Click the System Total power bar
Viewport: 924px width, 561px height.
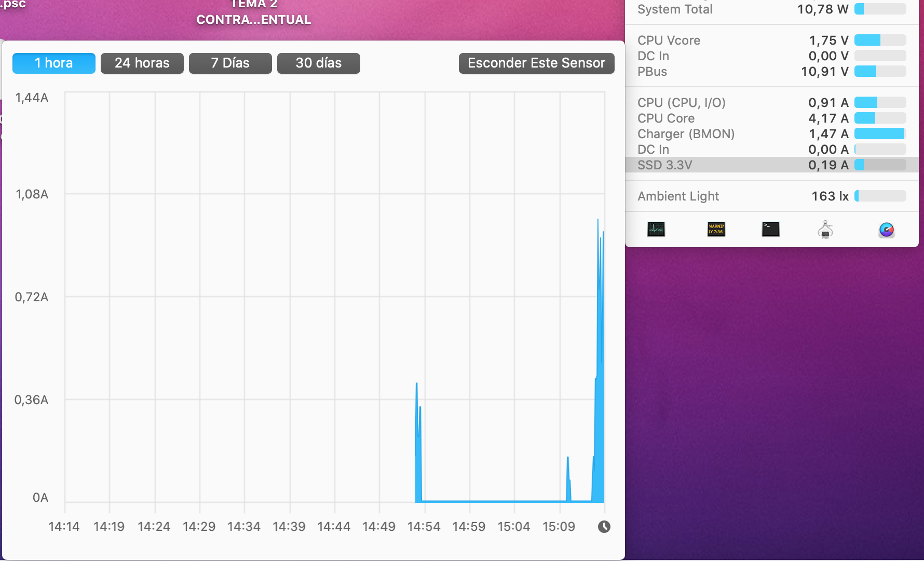point(880,9)
